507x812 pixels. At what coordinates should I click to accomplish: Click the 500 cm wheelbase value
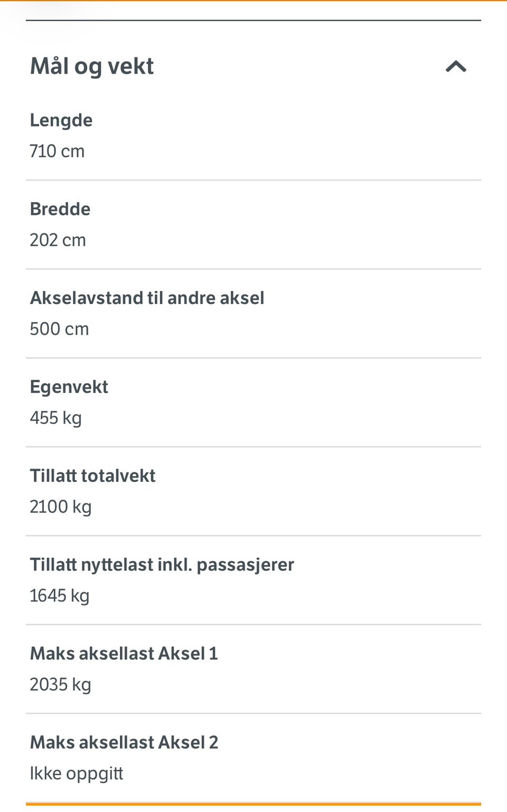pyautogui.click(x=59, y=329)
